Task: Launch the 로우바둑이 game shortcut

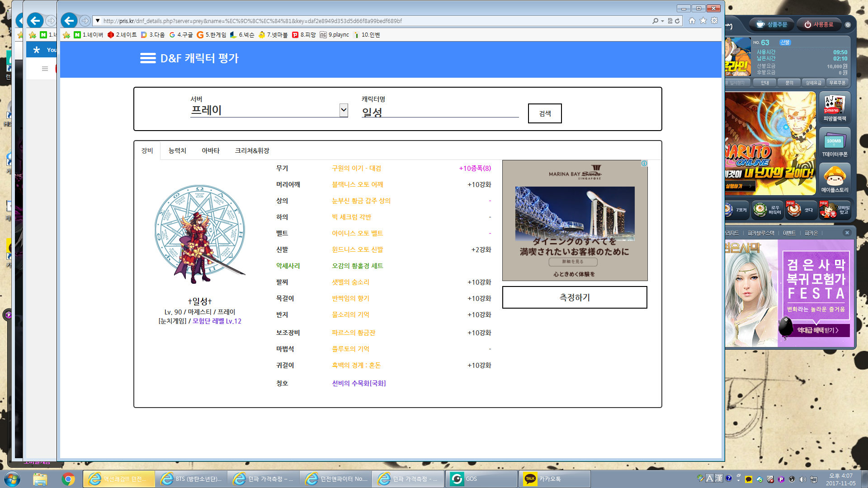Action: (x=768, y=210)
